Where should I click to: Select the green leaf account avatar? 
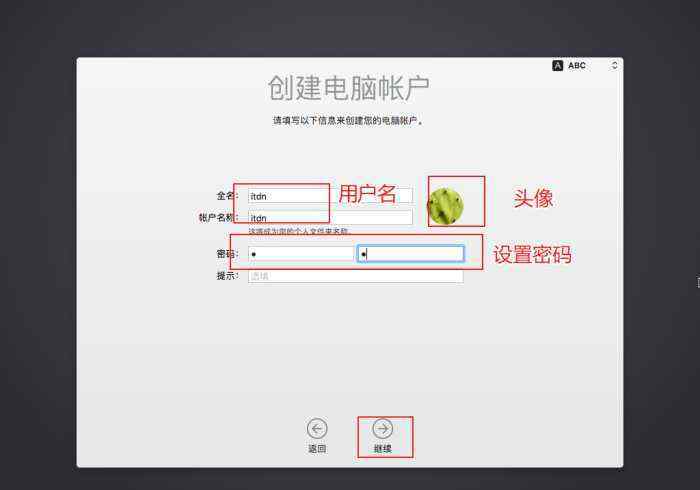tap(445, 206)
